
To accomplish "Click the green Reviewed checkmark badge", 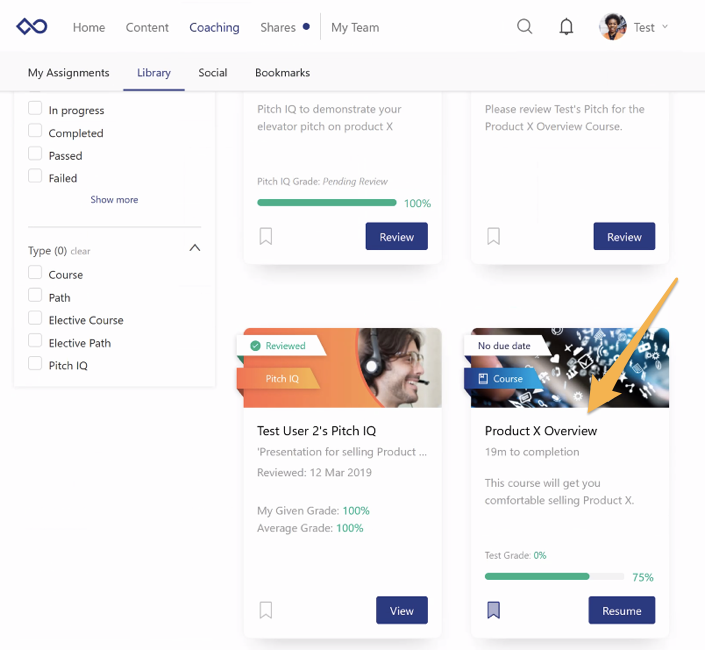I will 255,346.
